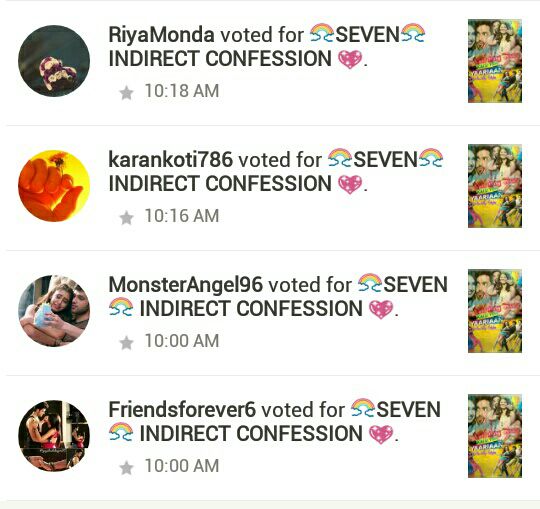Open Friendsforever6's profile picture
This screenshot has height=509, width=540.
click(54, 436)
